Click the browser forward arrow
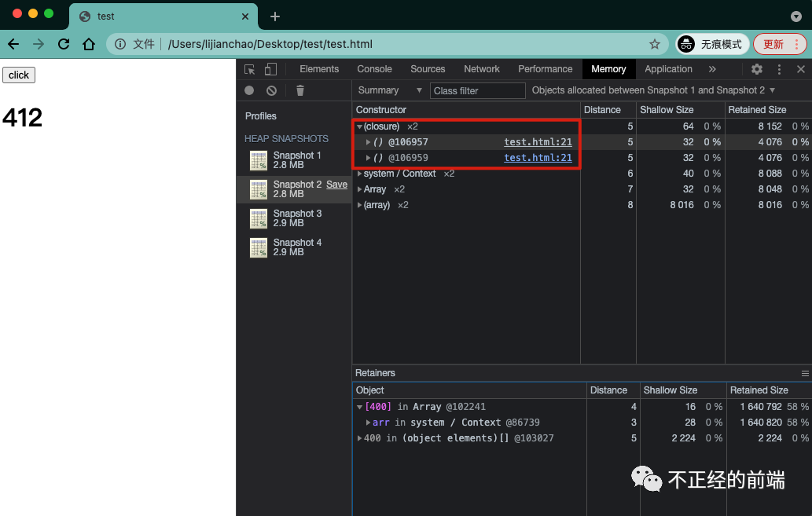Screen dimensions: 812x516 [39, 44]
